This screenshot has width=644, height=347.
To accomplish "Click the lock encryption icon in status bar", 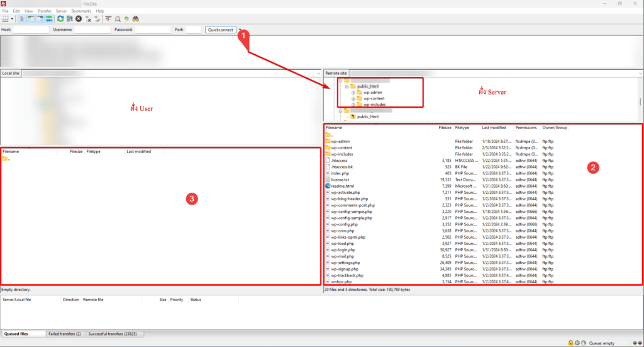I will tap(570, 343).
